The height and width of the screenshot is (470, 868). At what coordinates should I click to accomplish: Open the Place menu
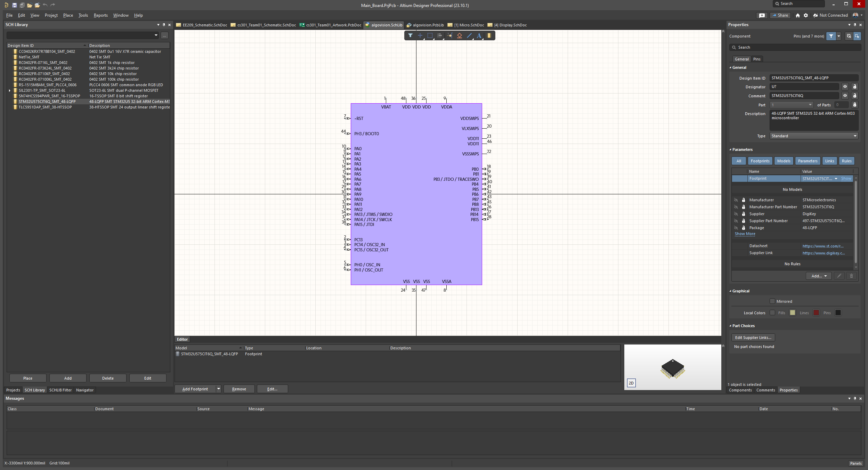[68, 15]
